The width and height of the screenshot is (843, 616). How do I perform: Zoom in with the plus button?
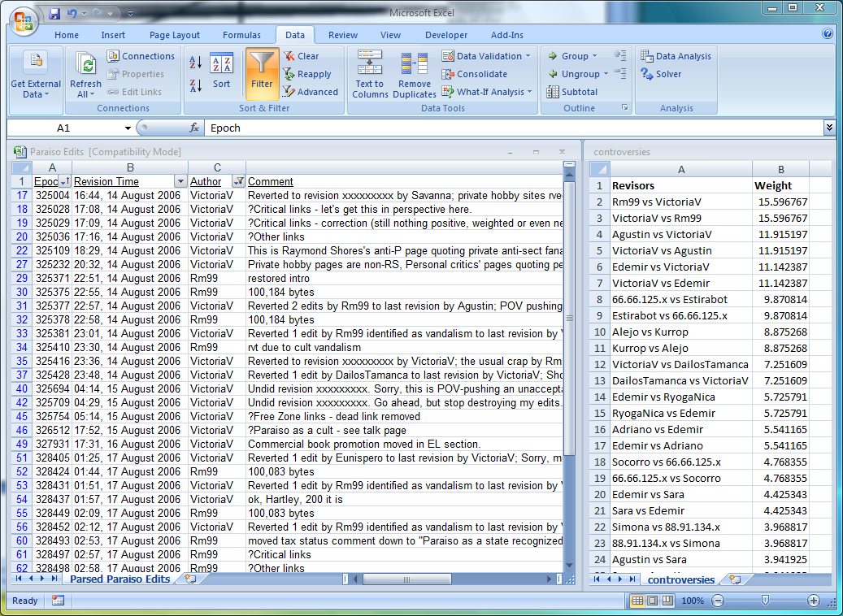click(814, 601)
